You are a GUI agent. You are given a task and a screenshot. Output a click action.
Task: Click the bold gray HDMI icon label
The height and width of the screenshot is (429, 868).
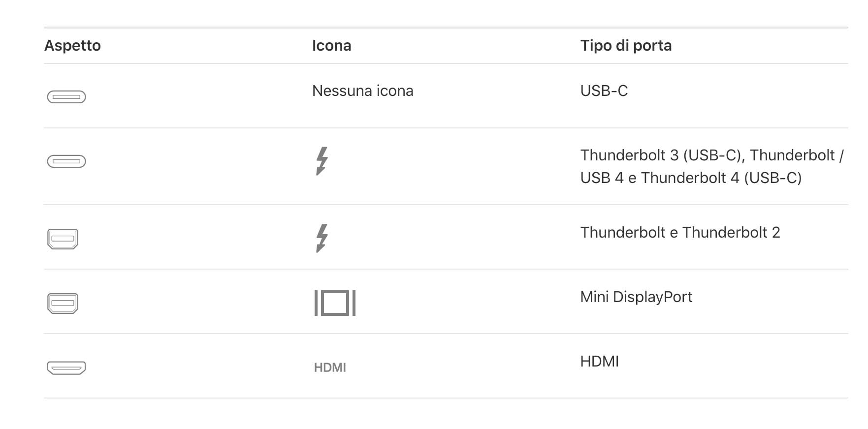pos(330,368)
